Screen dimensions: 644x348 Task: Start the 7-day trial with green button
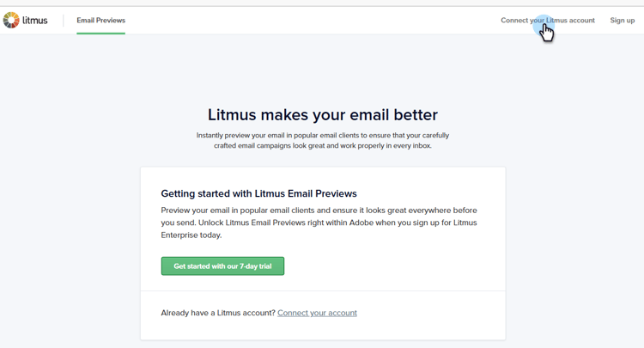coord(222,266)
